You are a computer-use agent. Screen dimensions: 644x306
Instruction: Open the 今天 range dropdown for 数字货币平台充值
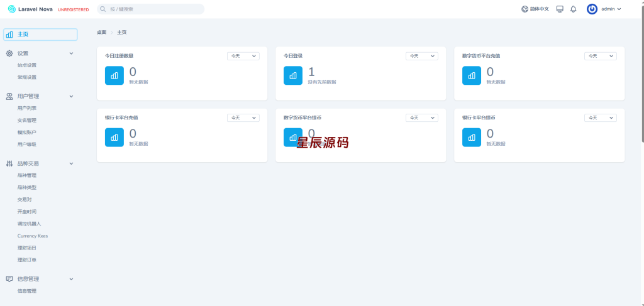(601, 56)
